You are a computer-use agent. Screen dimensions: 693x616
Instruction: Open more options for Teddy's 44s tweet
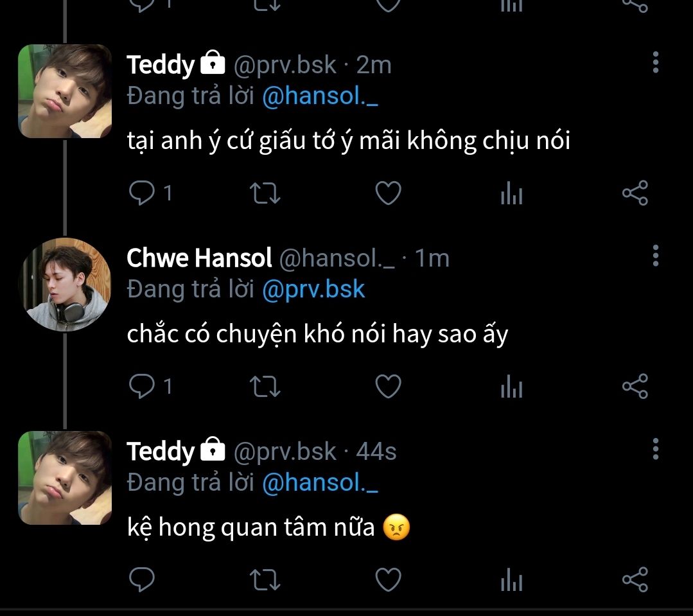point(655,449)
